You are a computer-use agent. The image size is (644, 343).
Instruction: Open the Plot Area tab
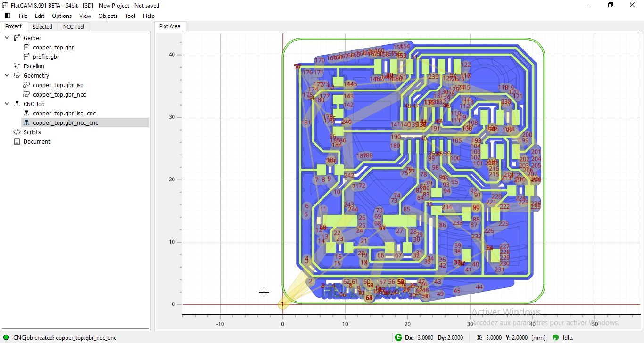pos(170,26)
